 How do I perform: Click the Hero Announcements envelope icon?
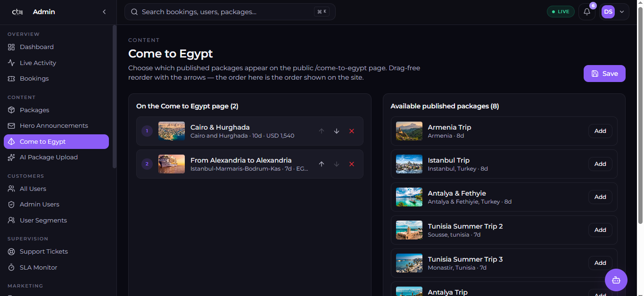coord(11,126)
